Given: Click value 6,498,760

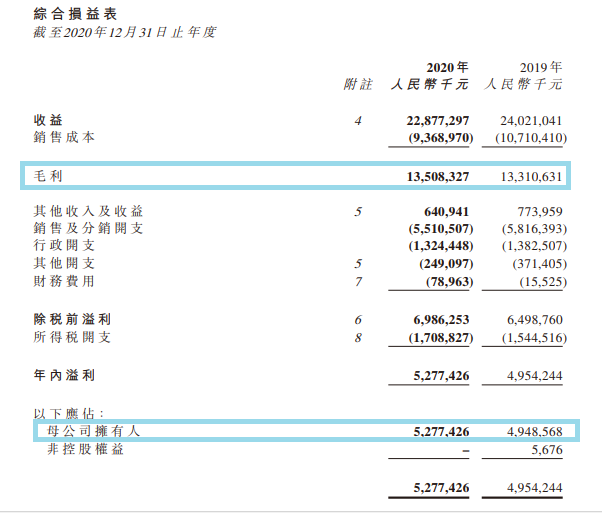Looking at the screenshot, I should [x=534, y=320].
